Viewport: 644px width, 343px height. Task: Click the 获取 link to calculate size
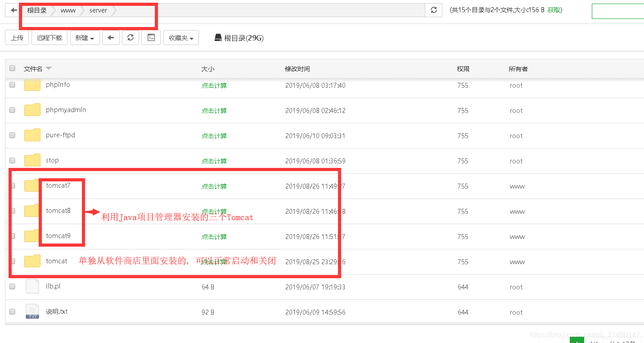[554, 10]
